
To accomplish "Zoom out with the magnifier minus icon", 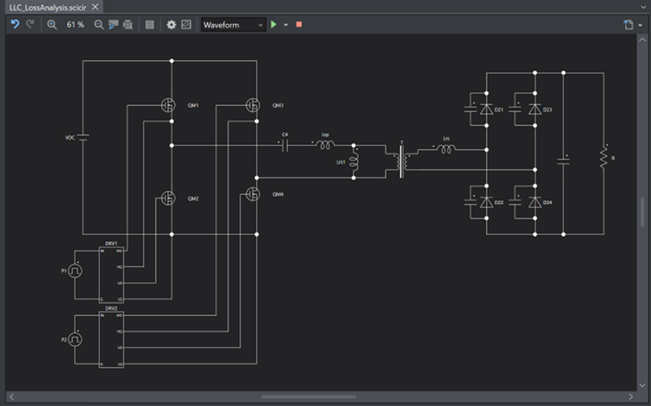I will point(98,24).
